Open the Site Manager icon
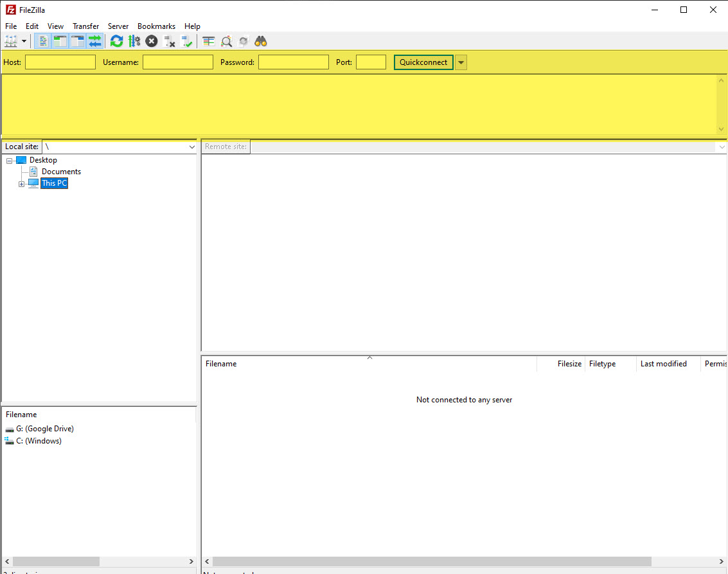The image size is (728, 574). tap(11, 41)
